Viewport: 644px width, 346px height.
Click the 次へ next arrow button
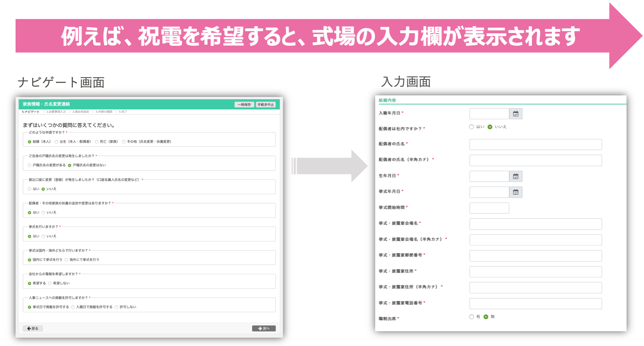click(x=263, y=329)
